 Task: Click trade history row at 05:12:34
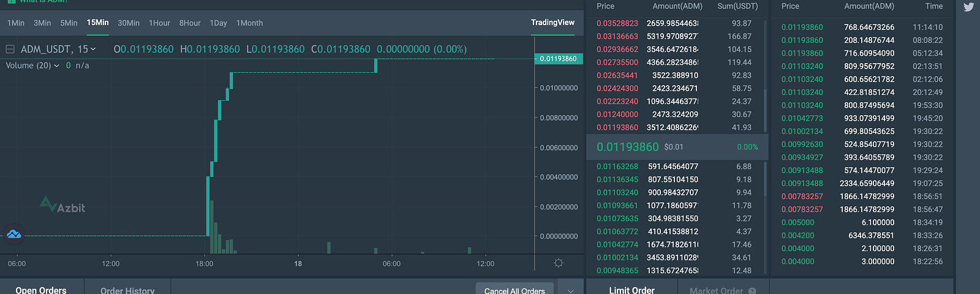(x=862, y=53)
